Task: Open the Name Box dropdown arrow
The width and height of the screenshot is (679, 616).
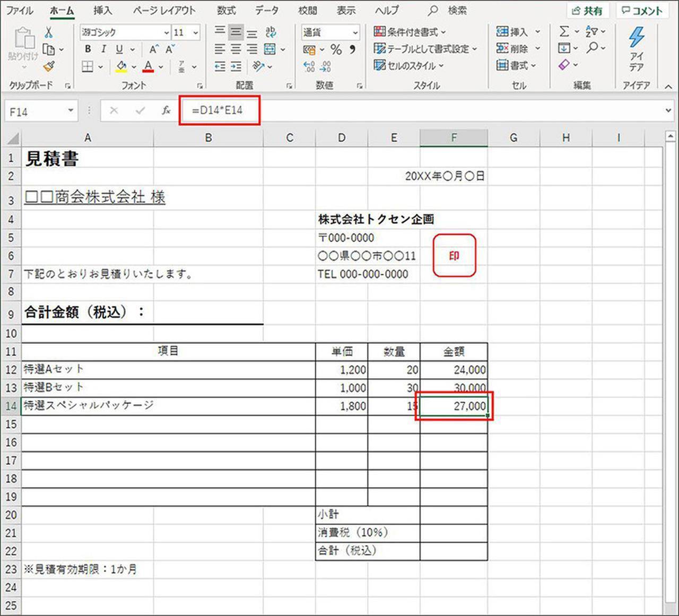Action: point(71,111)
